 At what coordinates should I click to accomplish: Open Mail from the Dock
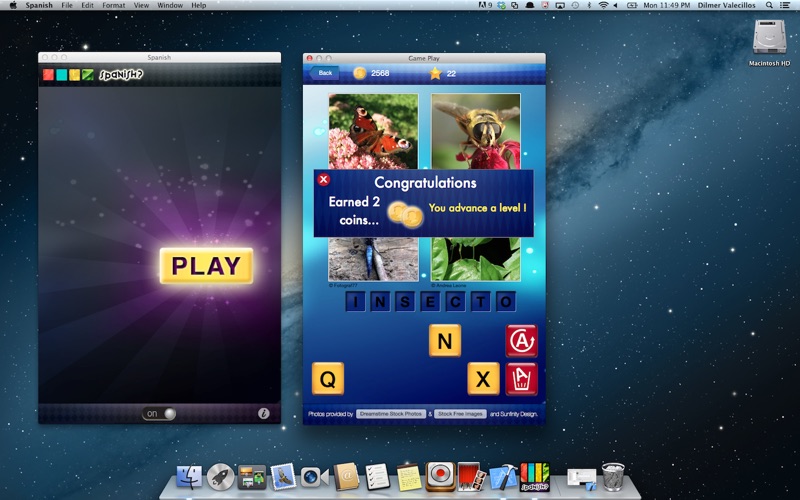tap(283, 477)
